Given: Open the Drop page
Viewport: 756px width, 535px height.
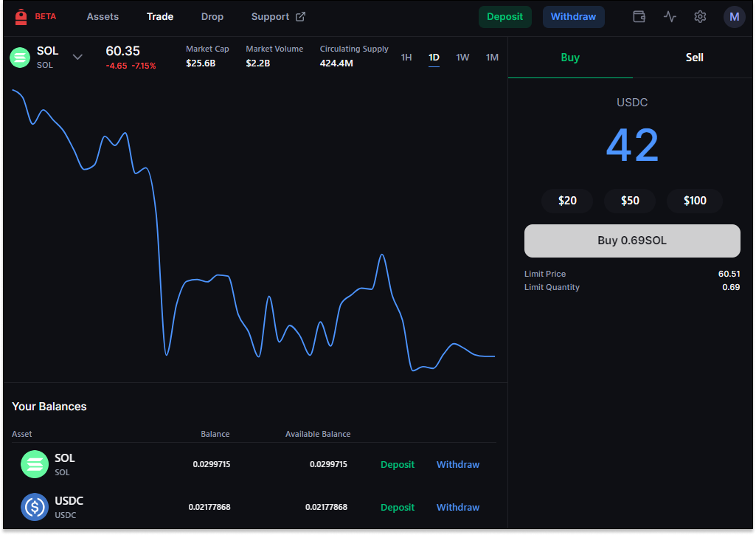Looking at the screenshot, I should [212, 17].
